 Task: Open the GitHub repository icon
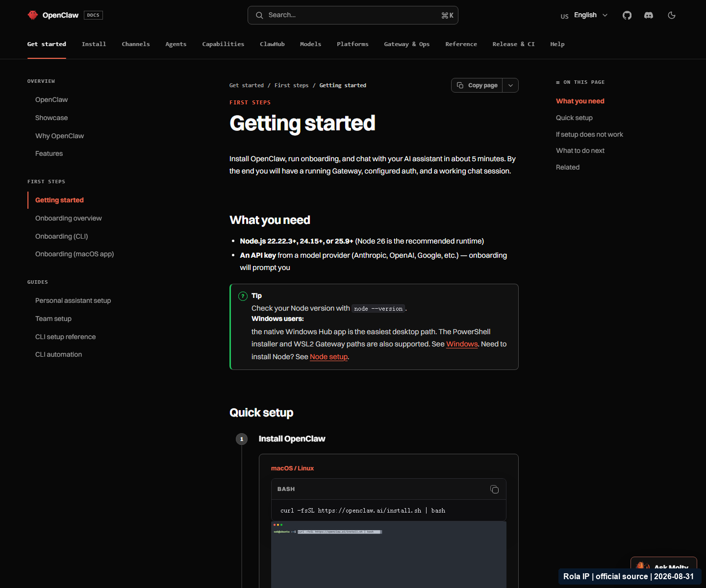(627, 15)
